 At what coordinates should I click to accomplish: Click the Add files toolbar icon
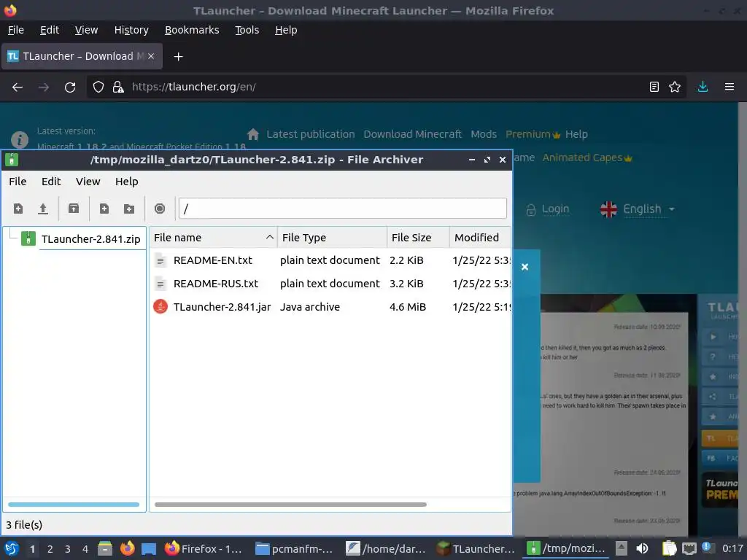tap(104, 209)
